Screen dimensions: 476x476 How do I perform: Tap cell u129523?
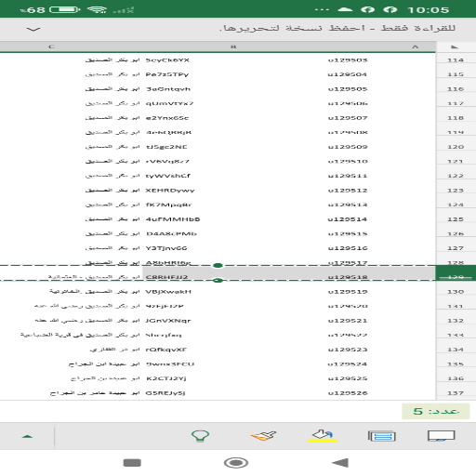(x=348, y=350)
